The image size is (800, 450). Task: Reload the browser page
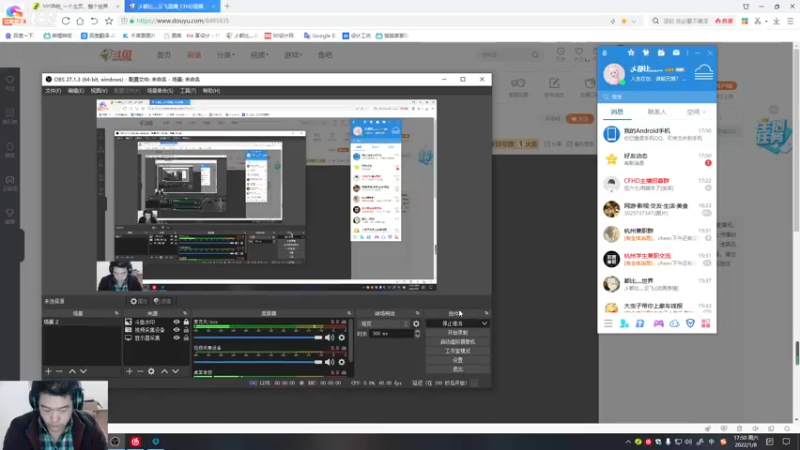coord(66,21)
